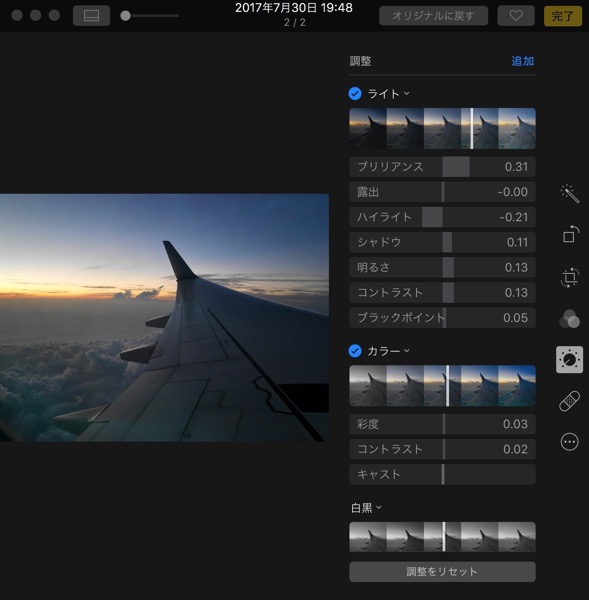Select the adjust dial icon
589x600 pixels.
(569, 360)
